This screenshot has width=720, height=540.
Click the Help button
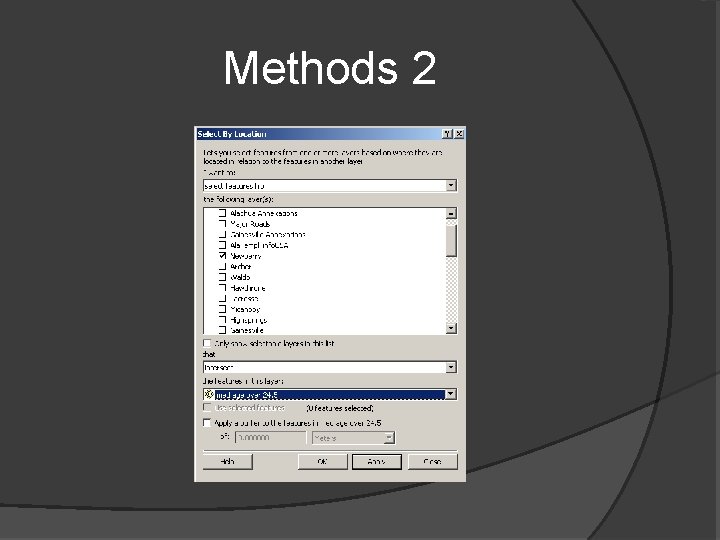click(228, 461)
